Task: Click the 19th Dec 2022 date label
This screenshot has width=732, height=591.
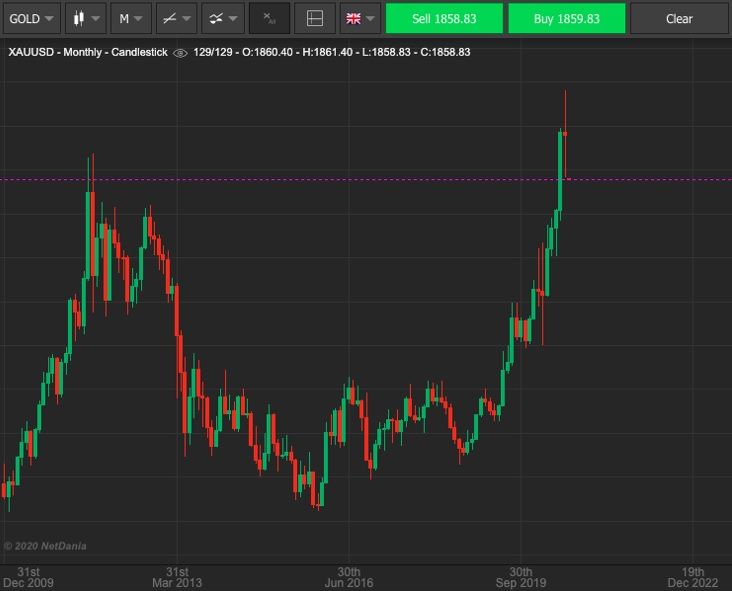Action: pos(693,577)
